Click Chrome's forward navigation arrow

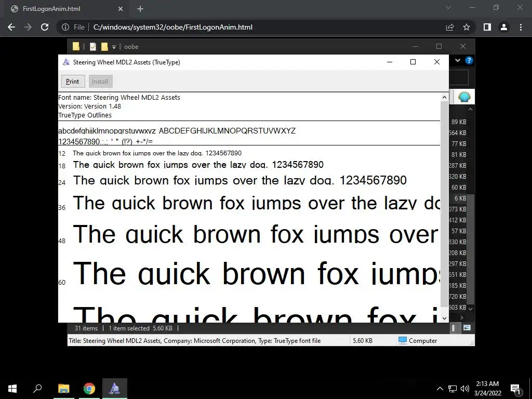click(28, 27)
